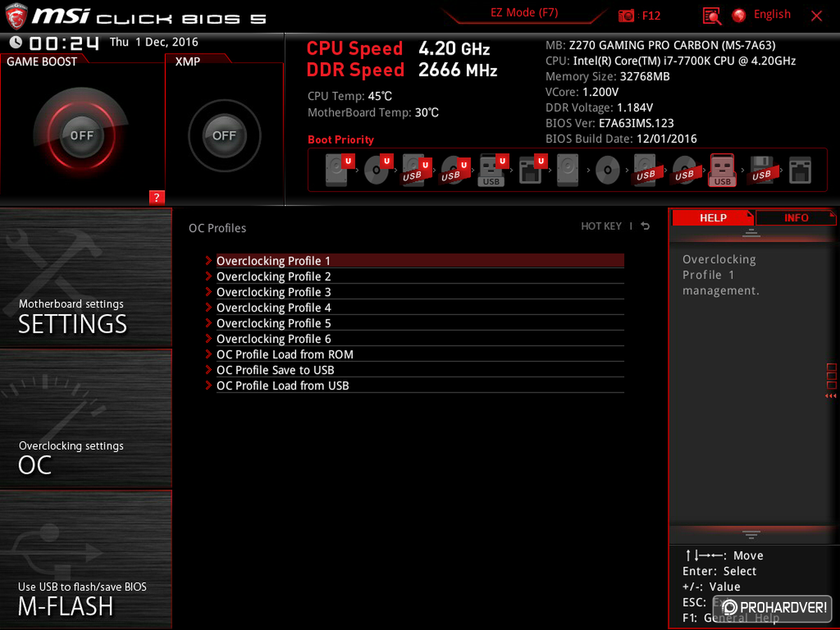This screenshot has height=630, width=840.
Task: Click the clock icon beside the time
Action: pos(16,43)
